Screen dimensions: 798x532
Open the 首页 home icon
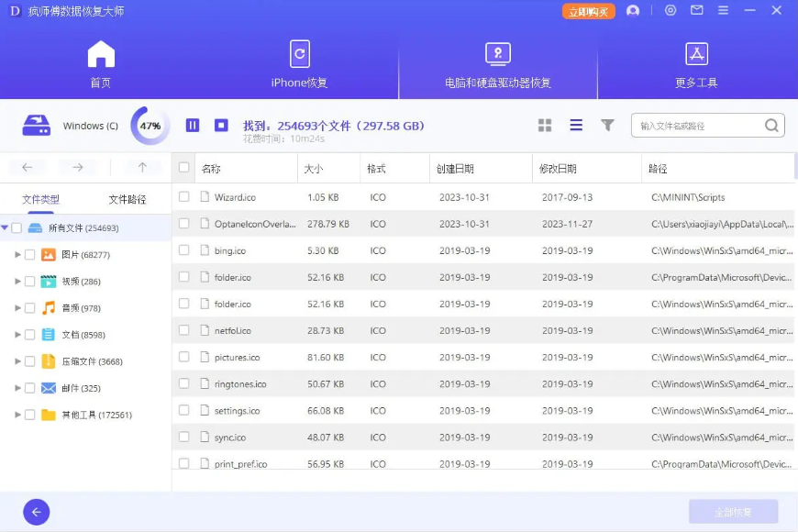tap(101, 54)
